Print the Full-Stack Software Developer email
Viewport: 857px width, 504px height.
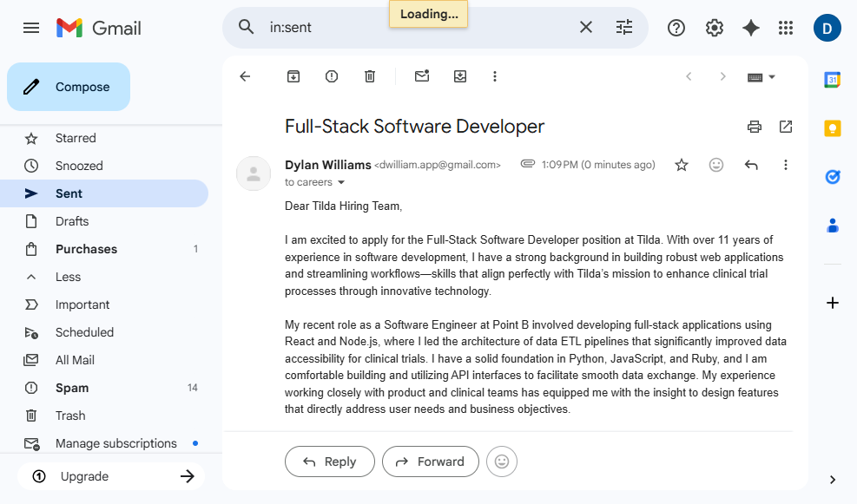click(755, 127)
